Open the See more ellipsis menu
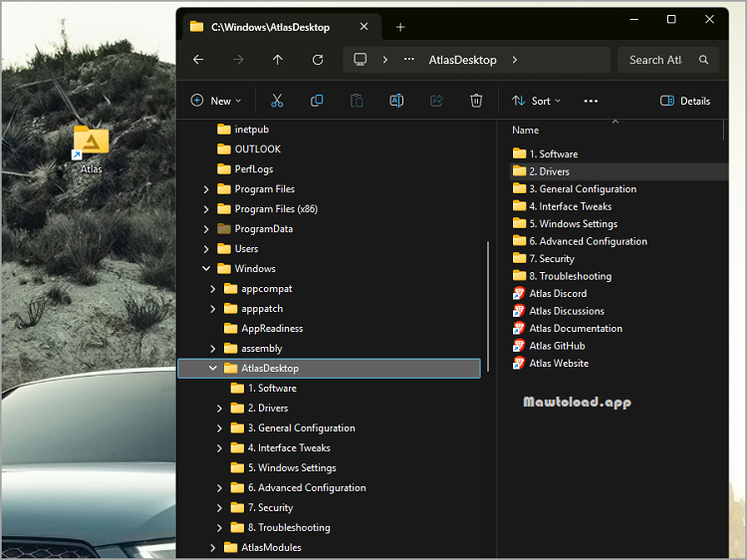 tap(591, 101)
